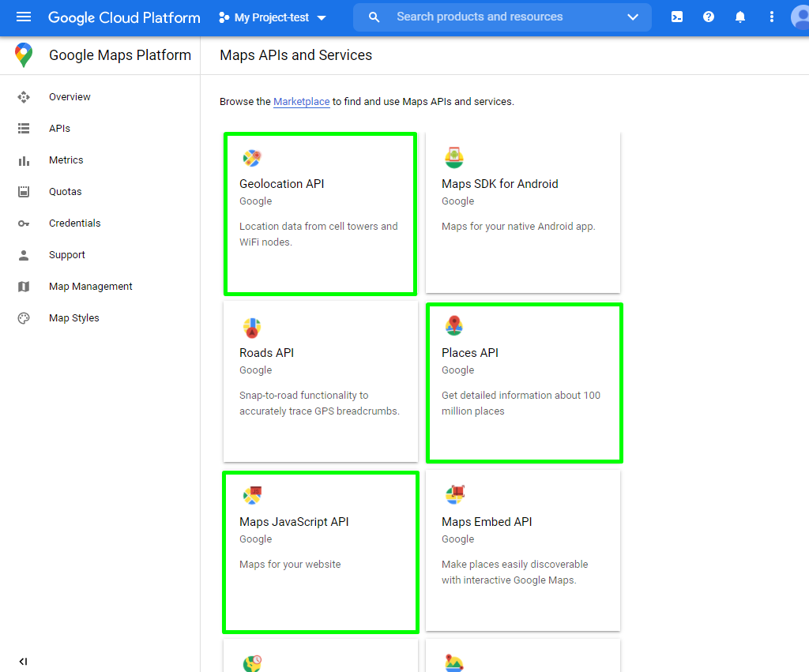Go to Overview in sidebar

click(x=70, y=97)
